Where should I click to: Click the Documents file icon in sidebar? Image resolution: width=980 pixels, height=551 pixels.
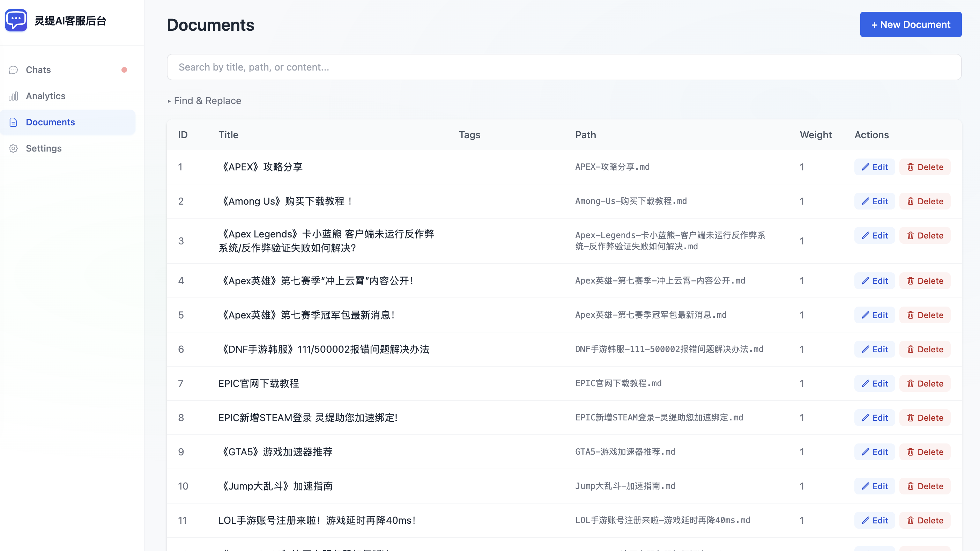[13, 122]
